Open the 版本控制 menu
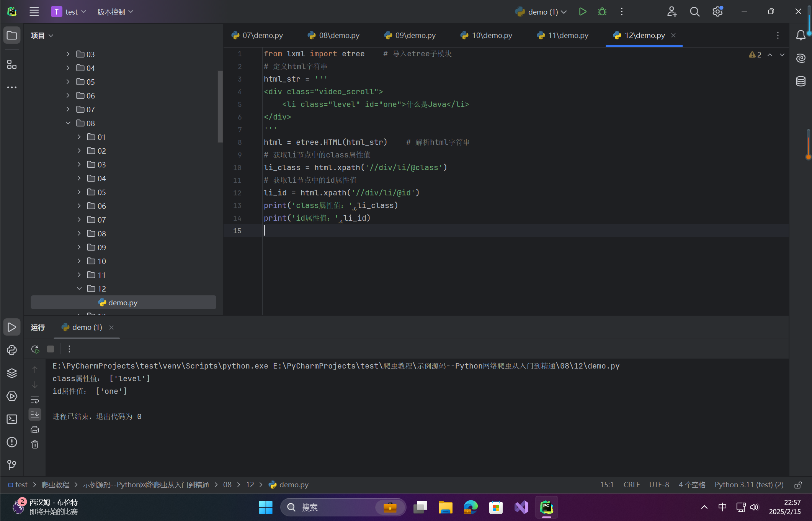Viewport: 812px width, 521px height. point(115,12)
